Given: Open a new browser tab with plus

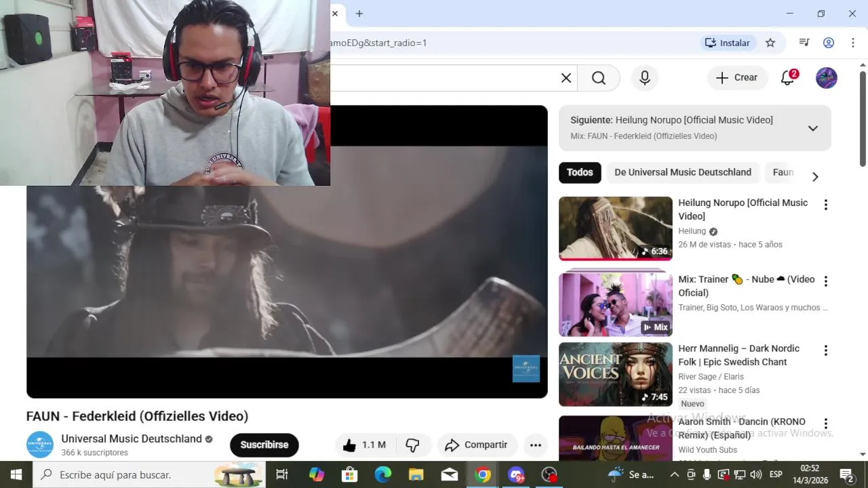Looking at the screenshot, I should tap(359, 14).
